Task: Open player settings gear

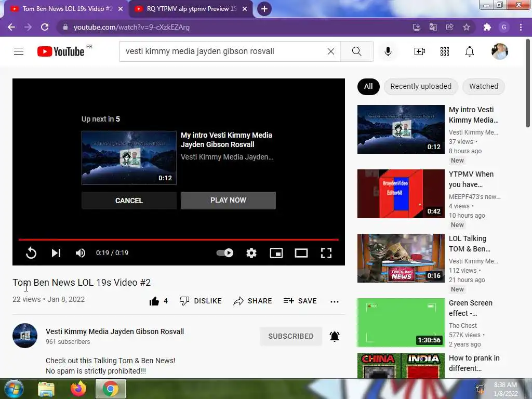Action: tap(251, 253)
